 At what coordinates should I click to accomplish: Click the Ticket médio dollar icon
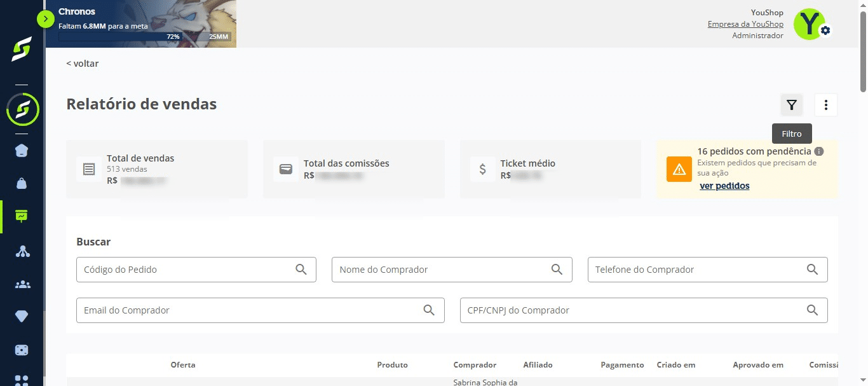(x=483, y=169)
